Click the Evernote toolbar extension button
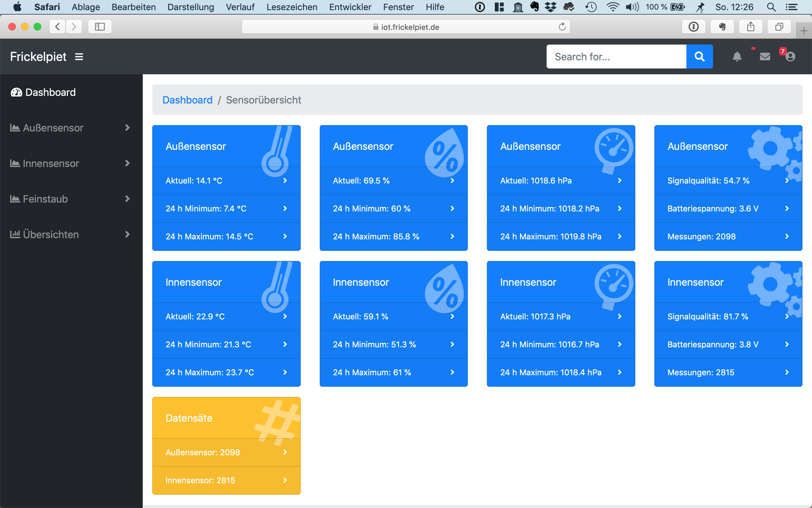Viewport: 812px width, 508px height. pos(722,27)
